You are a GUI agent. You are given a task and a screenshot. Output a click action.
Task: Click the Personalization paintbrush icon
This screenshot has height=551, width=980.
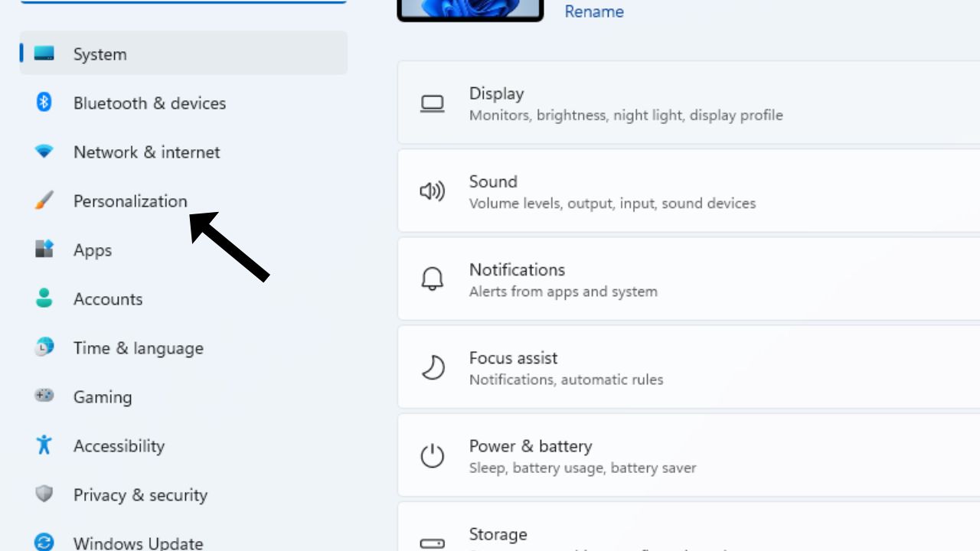coord(44,201)
